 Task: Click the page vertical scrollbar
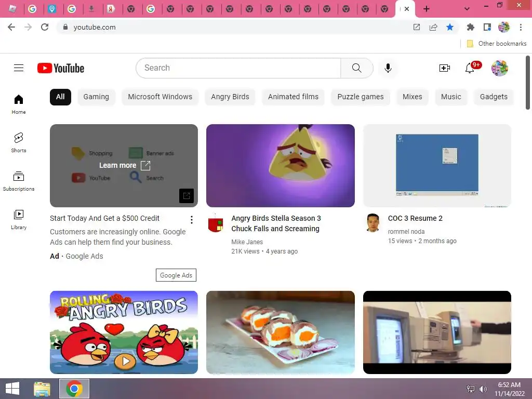528,83
